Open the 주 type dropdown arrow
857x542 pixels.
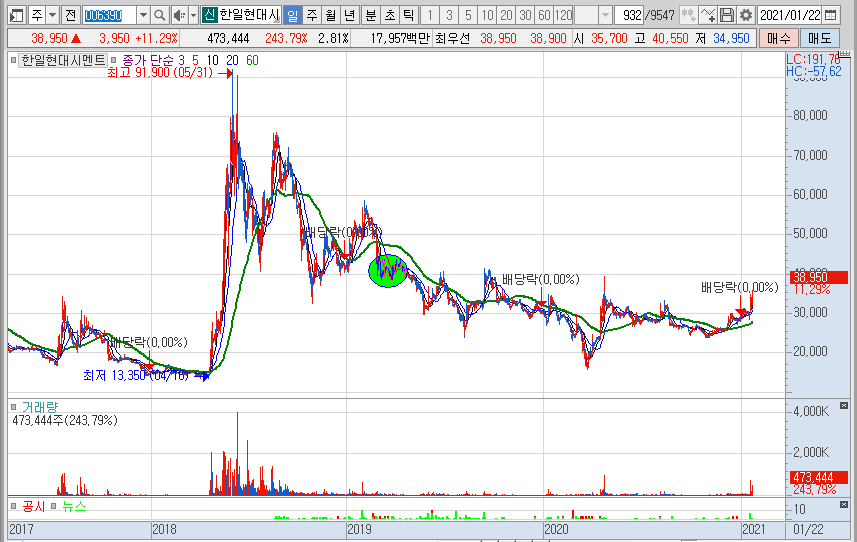point(52,15)
